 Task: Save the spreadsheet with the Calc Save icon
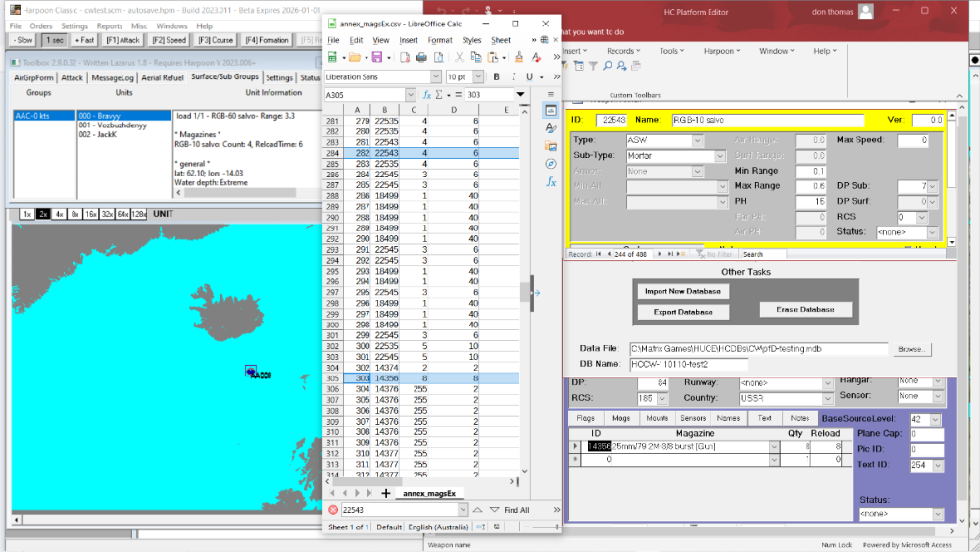[377, 58]
